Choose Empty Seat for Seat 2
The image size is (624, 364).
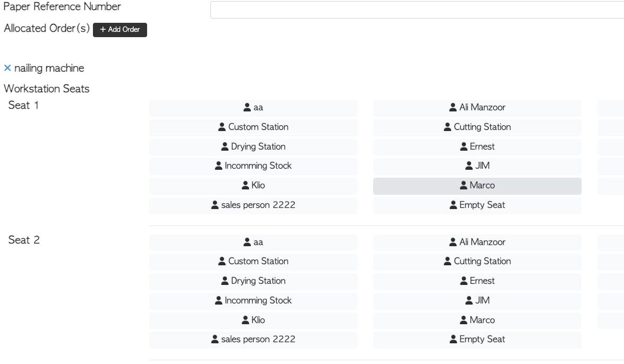tap(477, 340)
